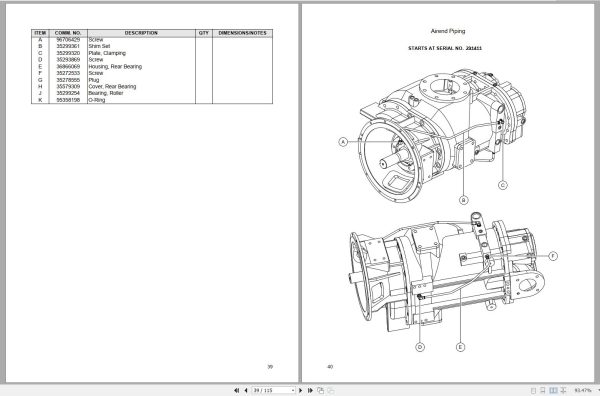This screenshot has width=600, height=396.
Task: Go to the first page
Action: pos(236,390)
